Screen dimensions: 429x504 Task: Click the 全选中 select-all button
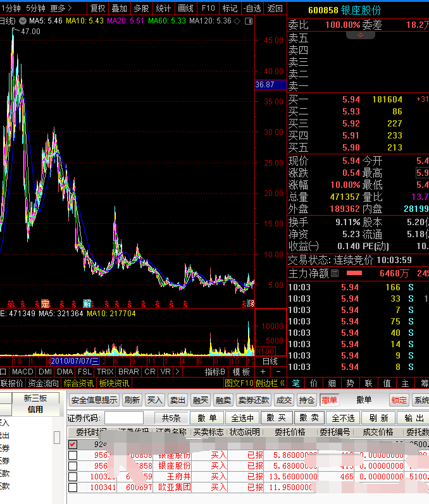point(242,418)
